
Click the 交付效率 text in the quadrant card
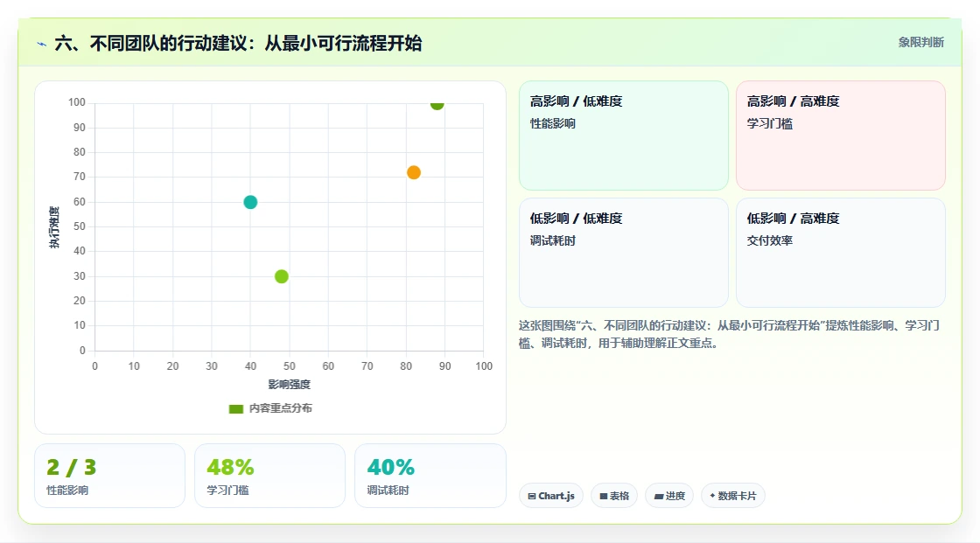(x=769, y=240)
